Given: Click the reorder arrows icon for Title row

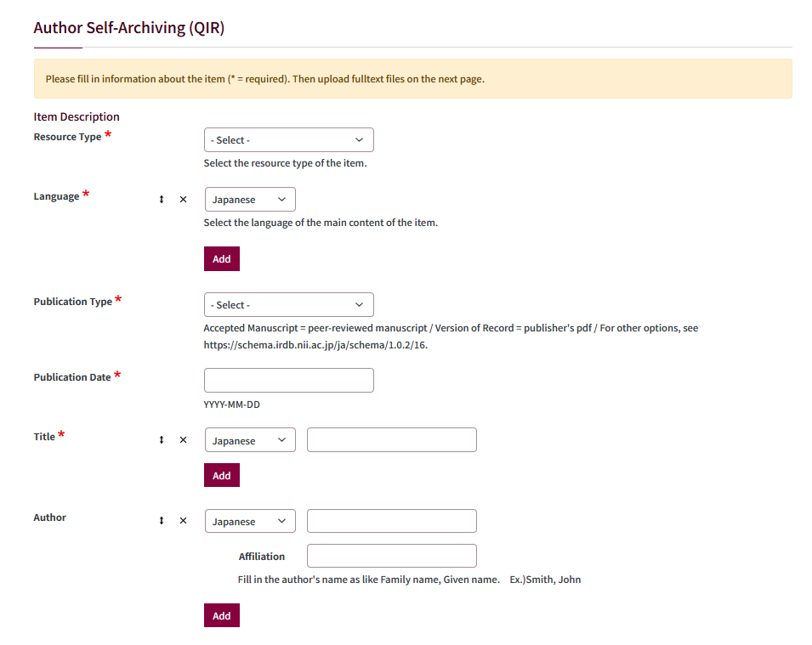Looking at the screenshot, I should (x=162, y=439).
